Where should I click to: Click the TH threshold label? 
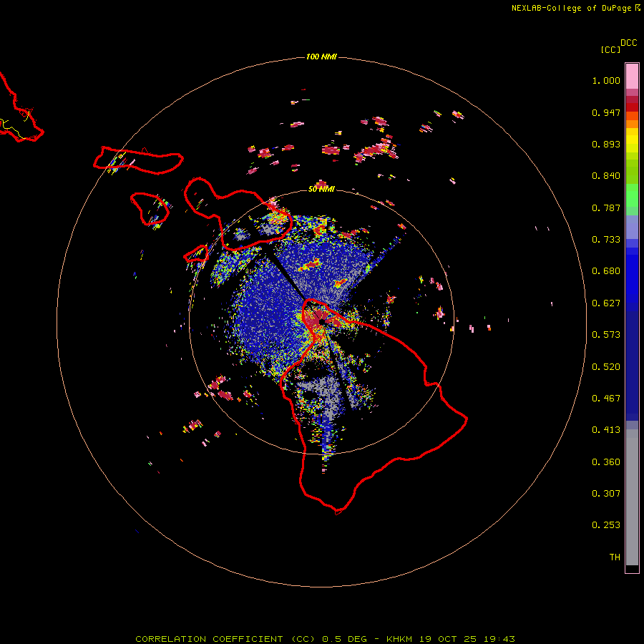615,557
